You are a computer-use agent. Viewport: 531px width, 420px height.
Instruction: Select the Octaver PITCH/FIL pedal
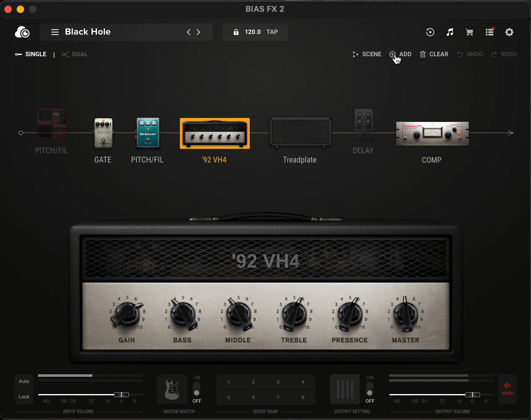click(x=148, y=133)
